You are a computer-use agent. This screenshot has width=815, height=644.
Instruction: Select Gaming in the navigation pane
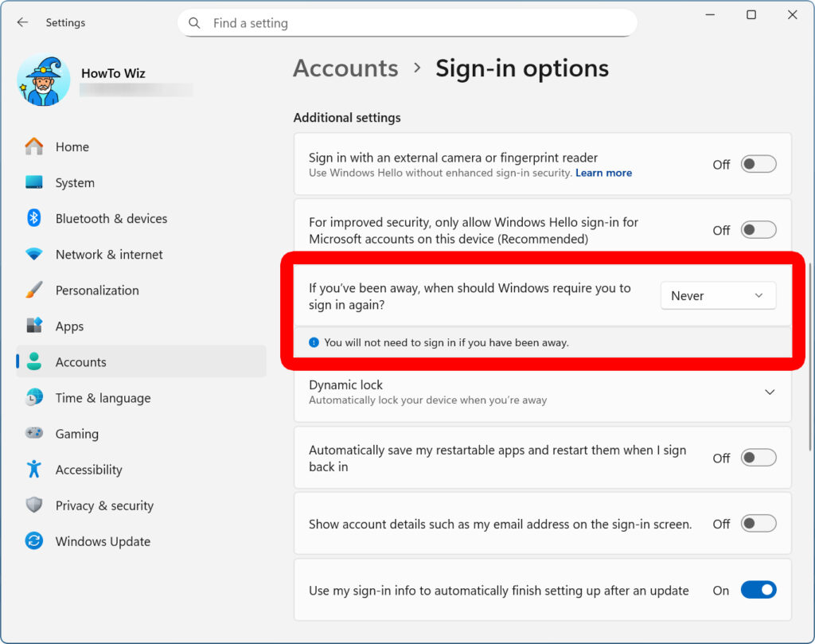point(76,433)
